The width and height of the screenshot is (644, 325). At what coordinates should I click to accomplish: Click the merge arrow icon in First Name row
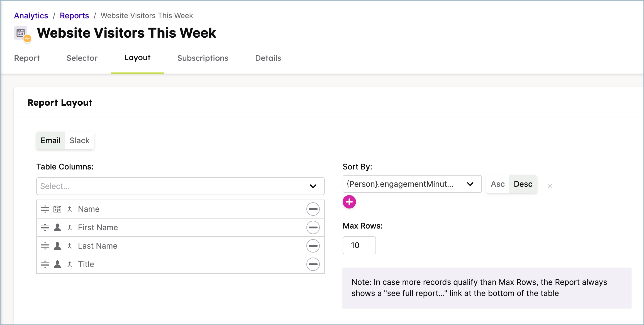pyautogui.click(x=70, y=227)
